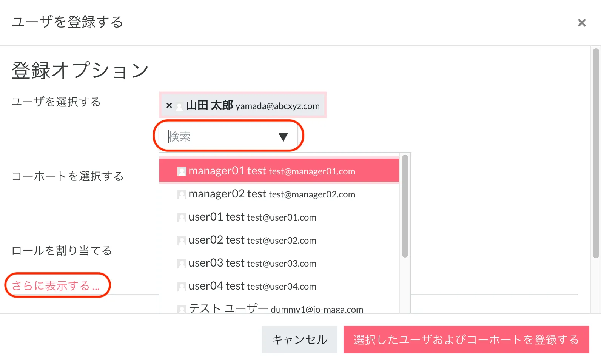The height and width of the screenshot is (364, 601).
Task: Remove 山田 太郎 using the × icon
Action: point(169,106)
